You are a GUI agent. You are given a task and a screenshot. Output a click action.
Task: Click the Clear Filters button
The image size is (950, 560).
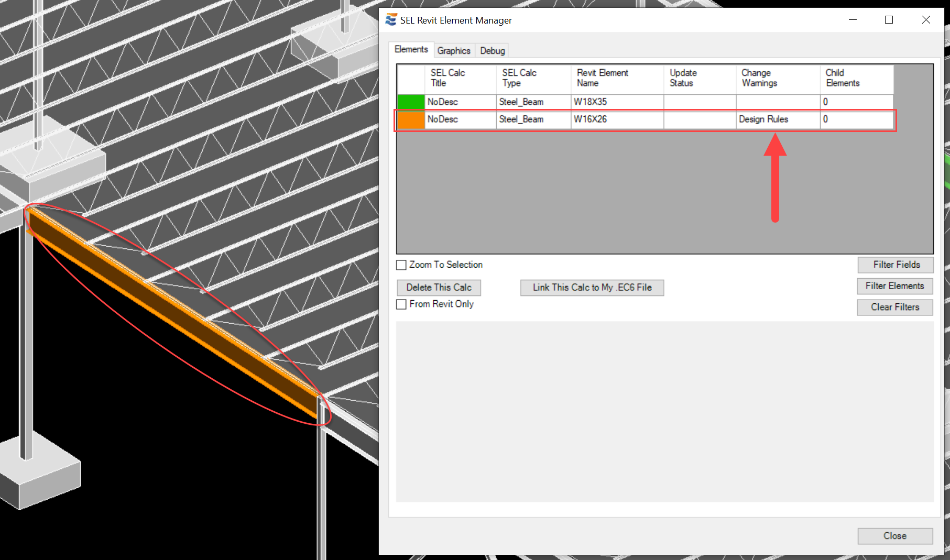895,308
